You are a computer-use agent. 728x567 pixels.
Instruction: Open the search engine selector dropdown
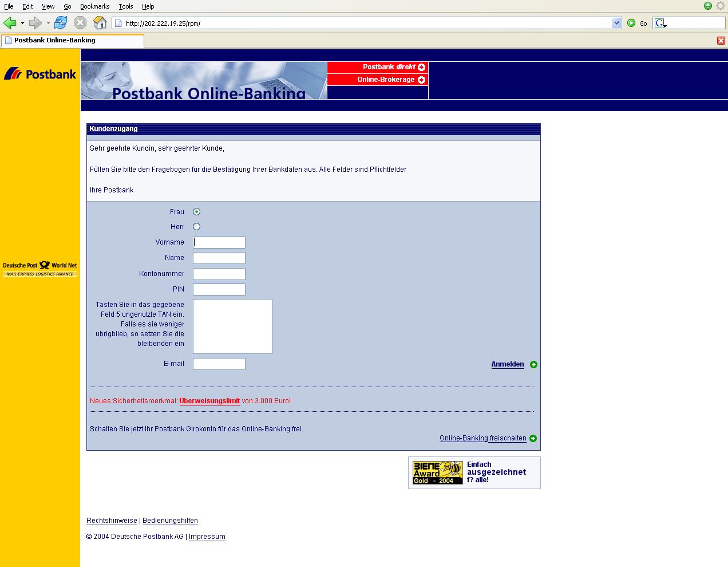point(660,23)
